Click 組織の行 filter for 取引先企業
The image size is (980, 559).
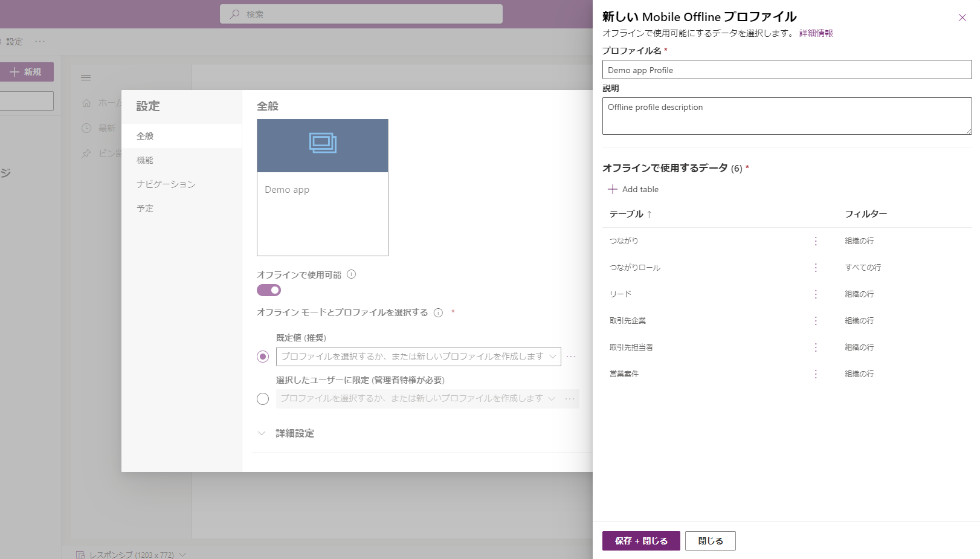tap(859, 321)
